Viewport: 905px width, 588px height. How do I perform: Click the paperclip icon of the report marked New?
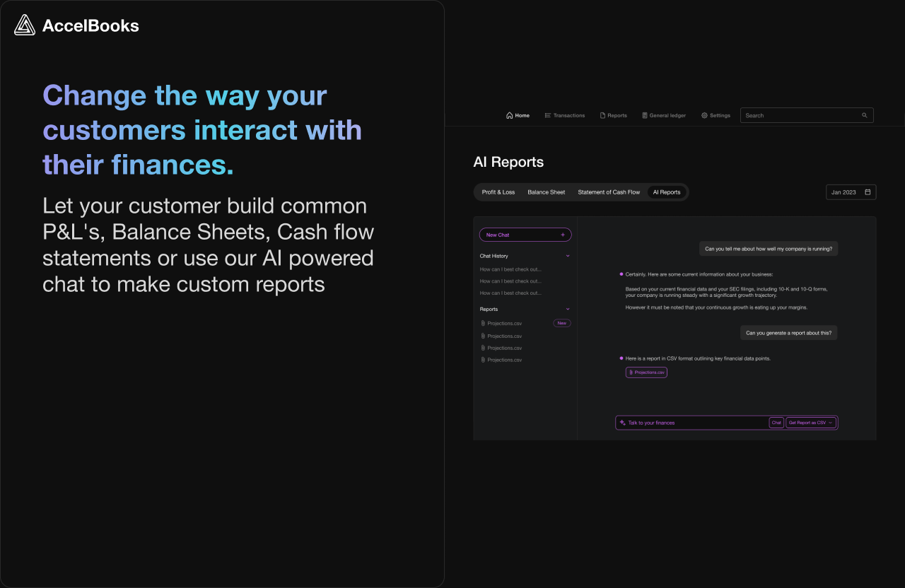point(483,323)
